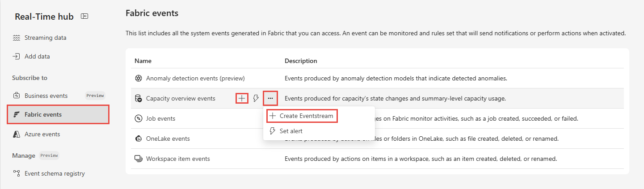This screenshot has height=189, width=644.
Task: Click the OneLake events icon
Action: (x=139, y=139)
